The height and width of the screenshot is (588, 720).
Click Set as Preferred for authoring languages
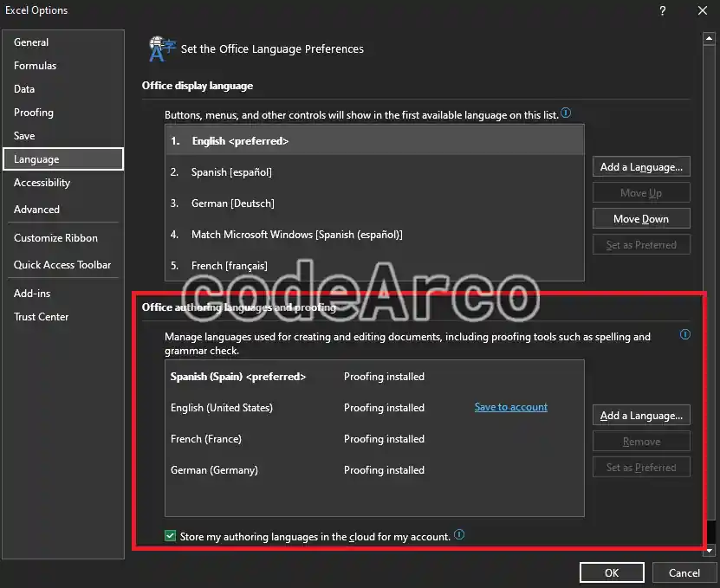pos(641,468)
